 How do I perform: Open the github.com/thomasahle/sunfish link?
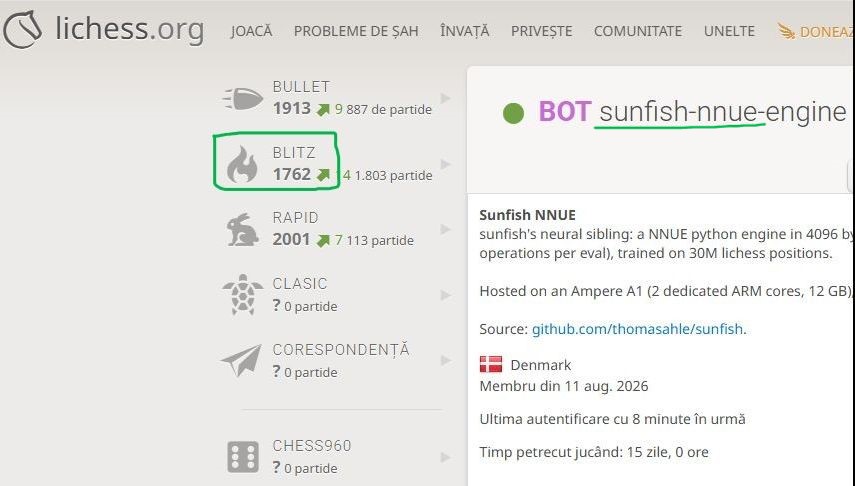(x=637, y=329)
